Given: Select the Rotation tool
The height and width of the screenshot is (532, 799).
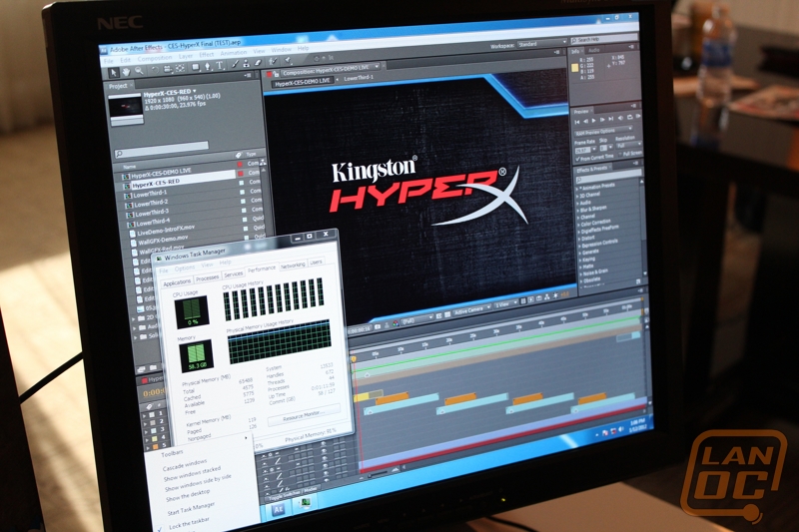Looking at the screenshot, I should coord(156,70).
